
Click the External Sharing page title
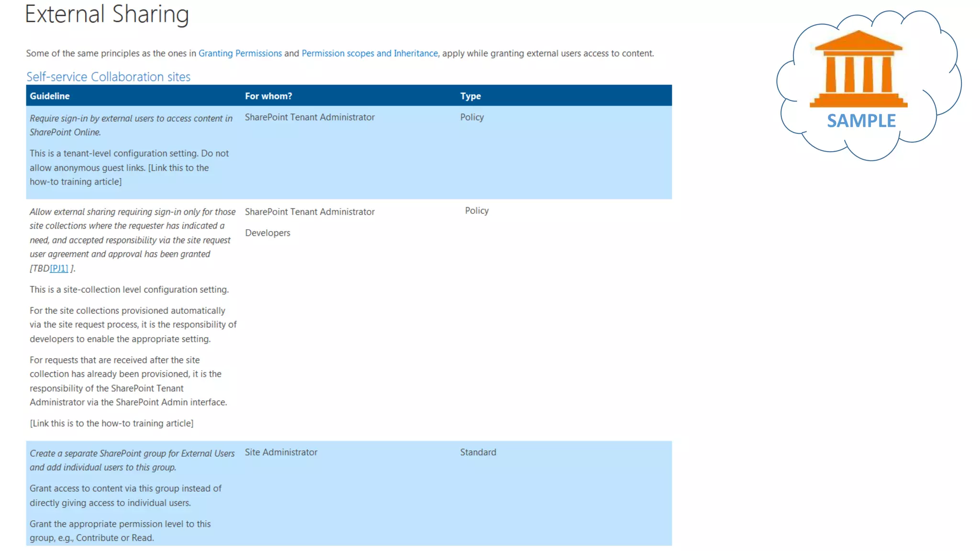pyautogui.click(x=107, y=14)
